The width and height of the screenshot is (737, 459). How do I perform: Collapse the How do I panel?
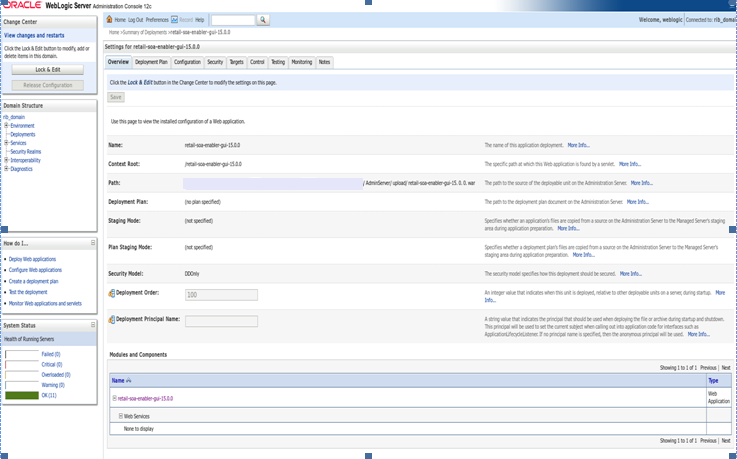coord(93,243)
